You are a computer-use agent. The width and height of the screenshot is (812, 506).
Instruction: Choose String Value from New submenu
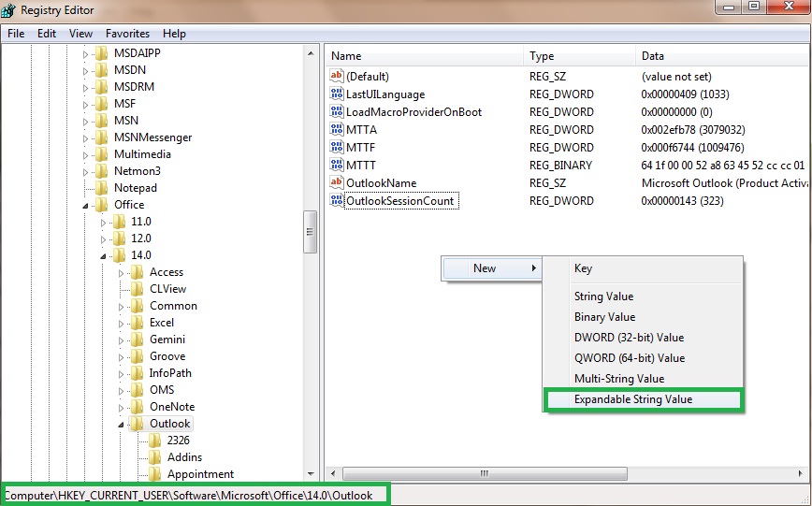click(644, 296)
